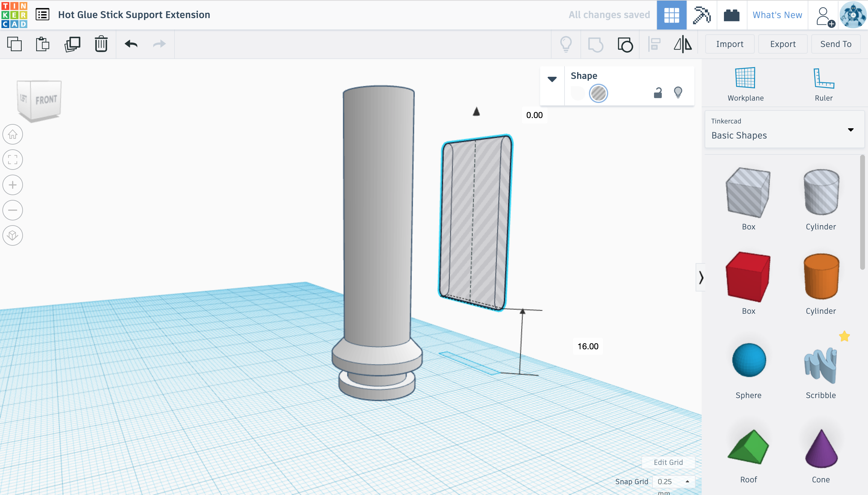Open the What's New link

tap(777, 15)
